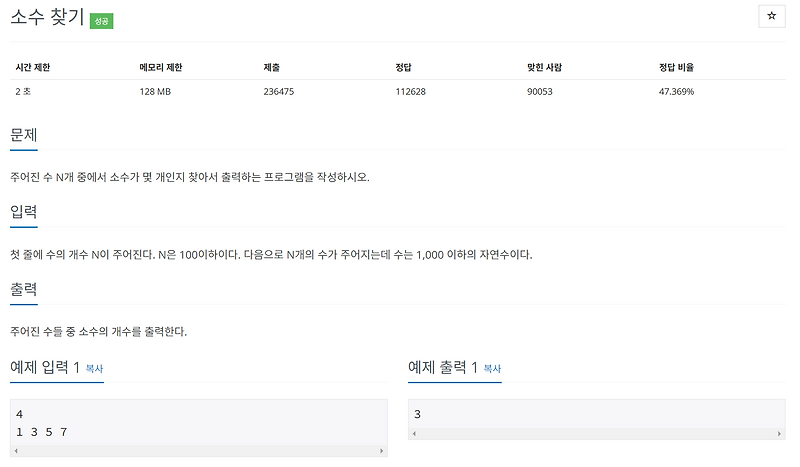Copy example output 1 via 복사 link
This screenshot has width=800, height=467.
(x=492, y=368)
